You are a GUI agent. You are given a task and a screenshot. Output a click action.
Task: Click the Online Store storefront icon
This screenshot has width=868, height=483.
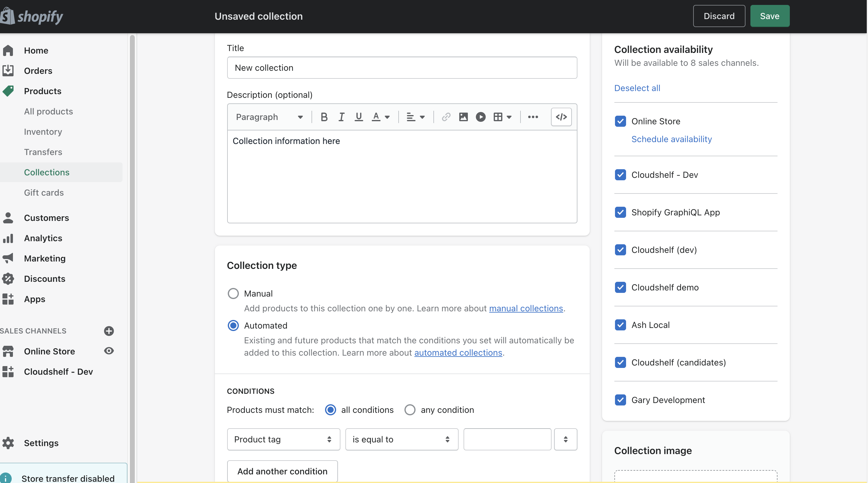(x=8, y=351)
